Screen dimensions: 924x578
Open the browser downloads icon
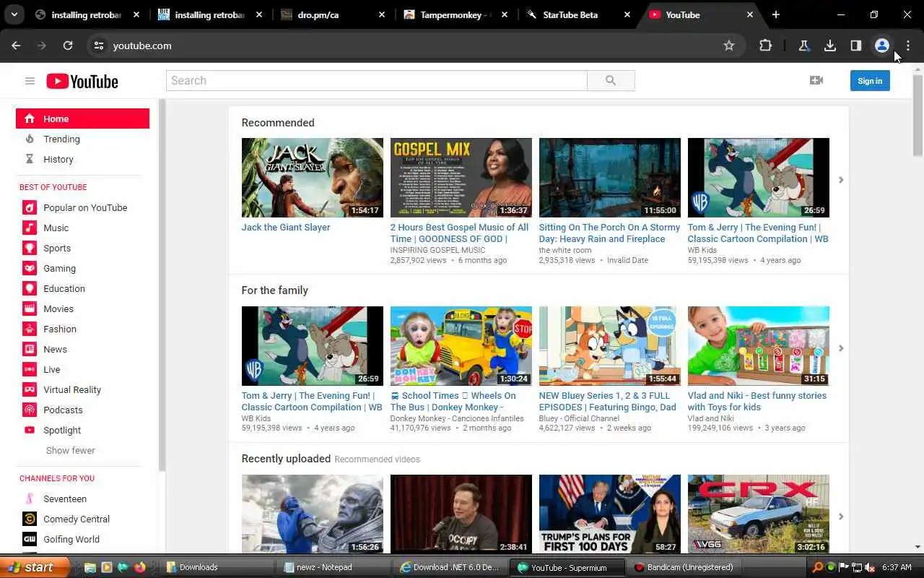coord(830,46)
